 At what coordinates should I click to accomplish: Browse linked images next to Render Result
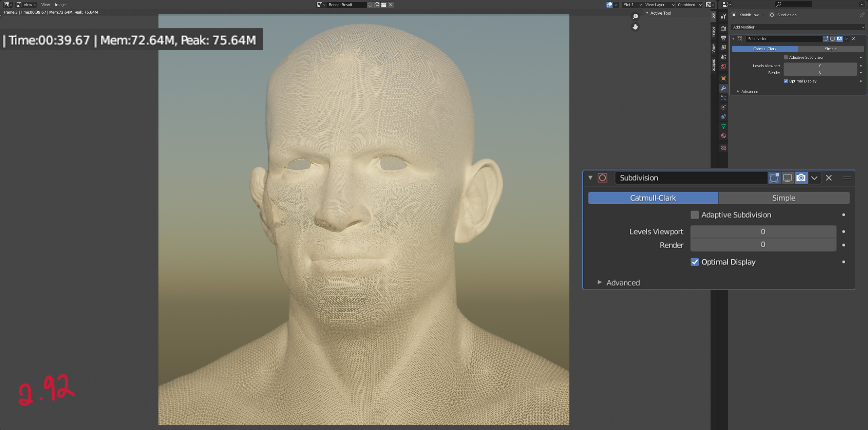point(321,5)
